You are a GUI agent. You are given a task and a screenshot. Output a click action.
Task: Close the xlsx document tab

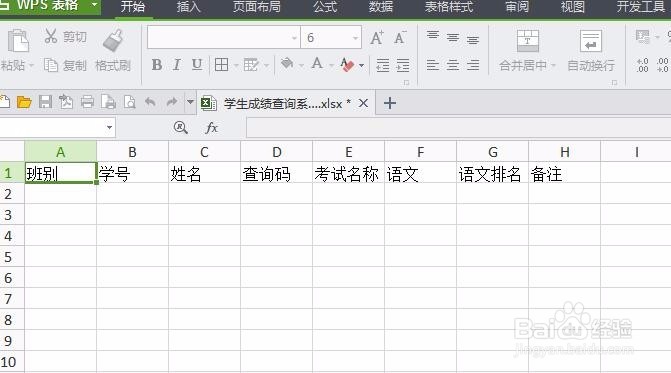coord(363,103)
